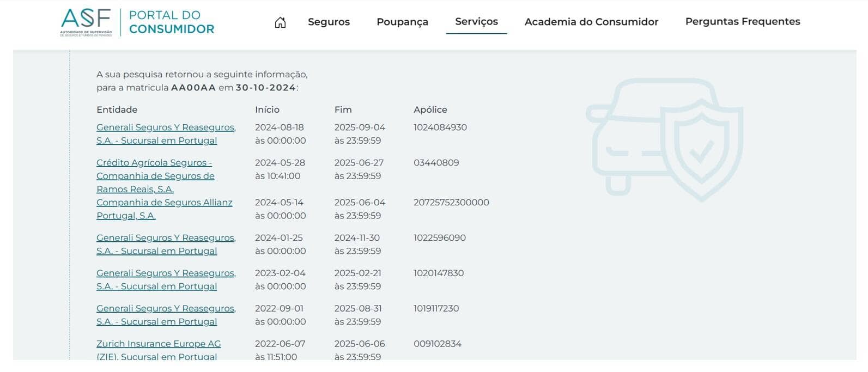The image size is (868, 372).
Task: Click the car with shield illustration
Action: [664, 139]
